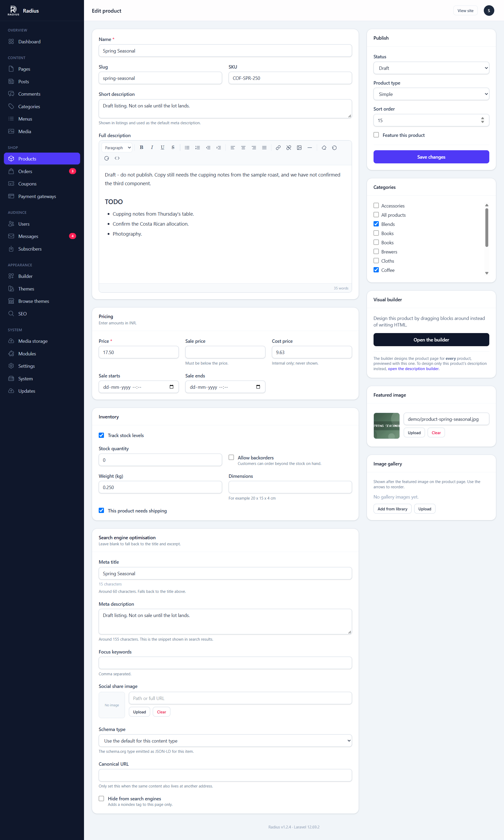Center align the description text
This screenshot has height=840, width=504.
point(243,147)
